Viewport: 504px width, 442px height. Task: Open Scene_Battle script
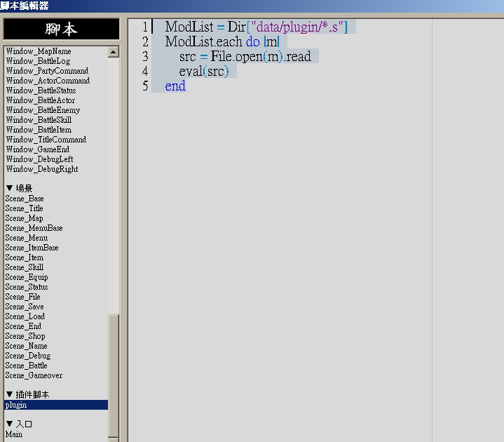tap(26, 366)
